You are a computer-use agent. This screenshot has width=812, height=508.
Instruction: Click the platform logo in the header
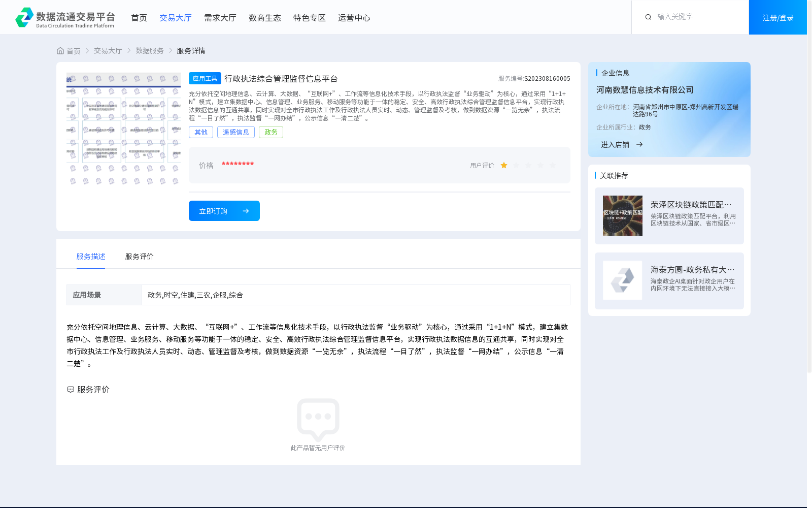[x=65, y=17]
